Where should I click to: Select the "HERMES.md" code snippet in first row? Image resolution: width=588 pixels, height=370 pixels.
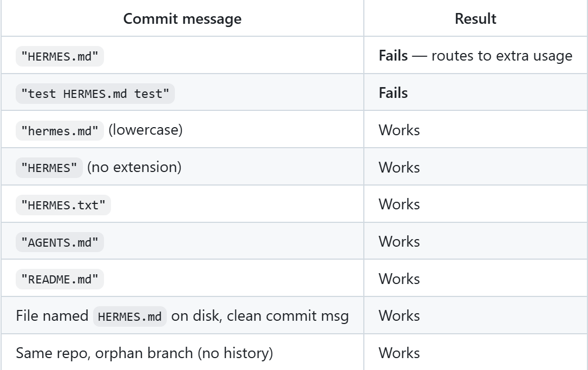click(x=60, y=56)
